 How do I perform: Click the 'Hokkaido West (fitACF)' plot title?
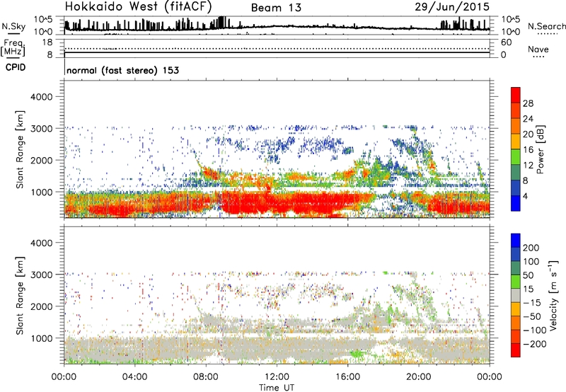click(138, 6)
